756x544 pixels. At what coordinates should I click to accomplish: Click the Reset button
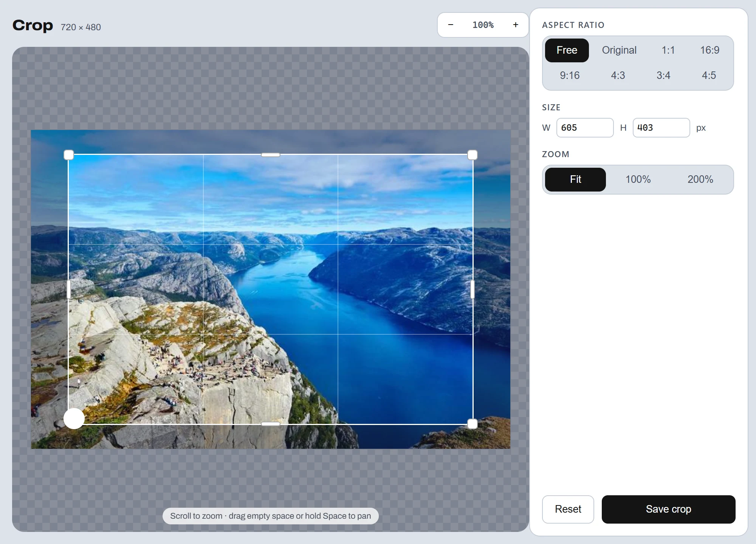568,509
